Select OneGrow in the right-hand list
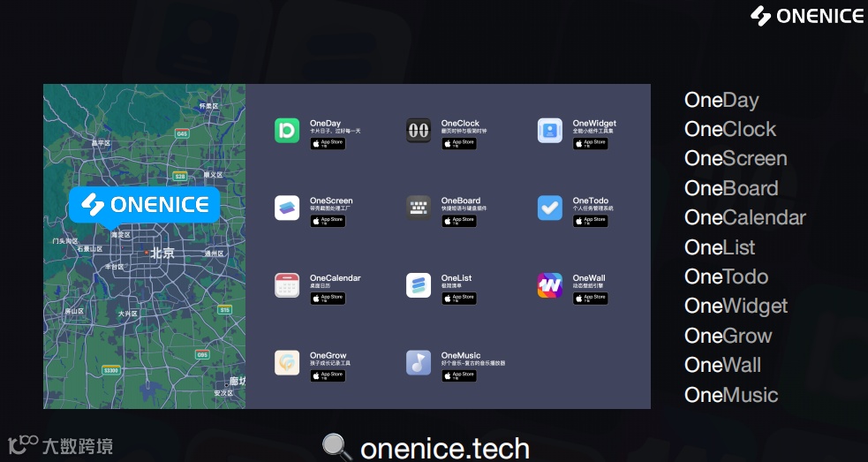 click(728, 336)
